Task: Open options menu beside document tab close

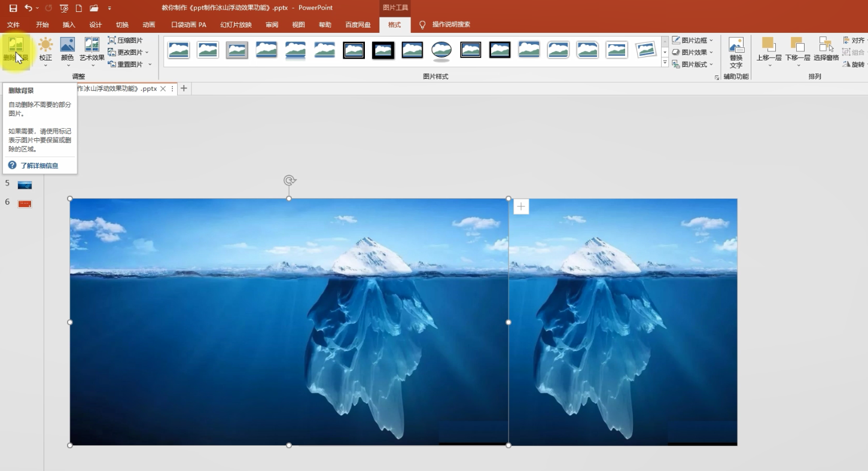Action: (x=172, y=89)
